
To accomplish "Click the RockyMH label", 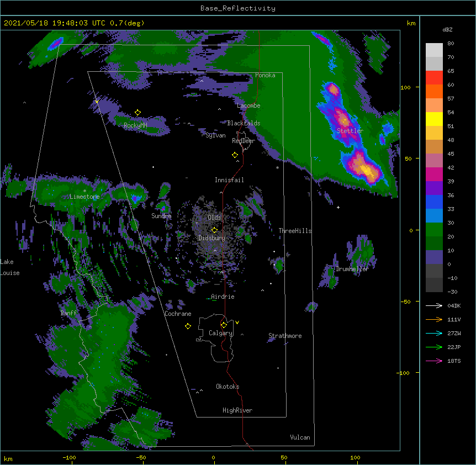I will click(x=135, y=125).
